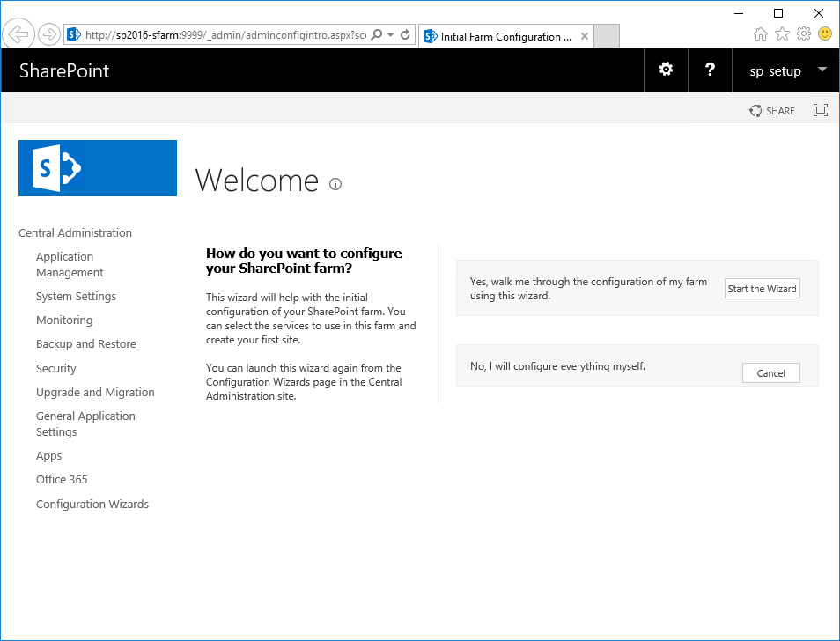Open browser tools gear icon

pyautogui.click(x=804, y=34)
